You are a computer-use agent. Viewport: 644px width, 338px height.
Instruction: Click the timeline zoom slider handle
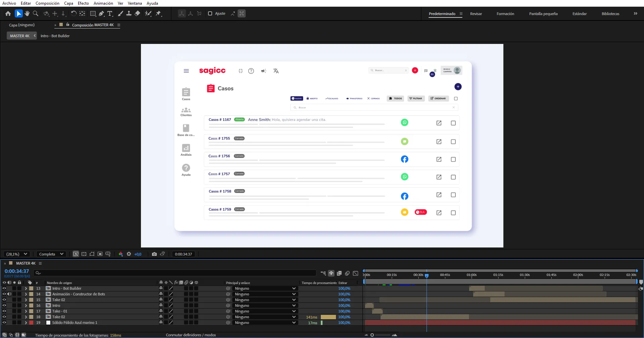(x=372, y=335)
